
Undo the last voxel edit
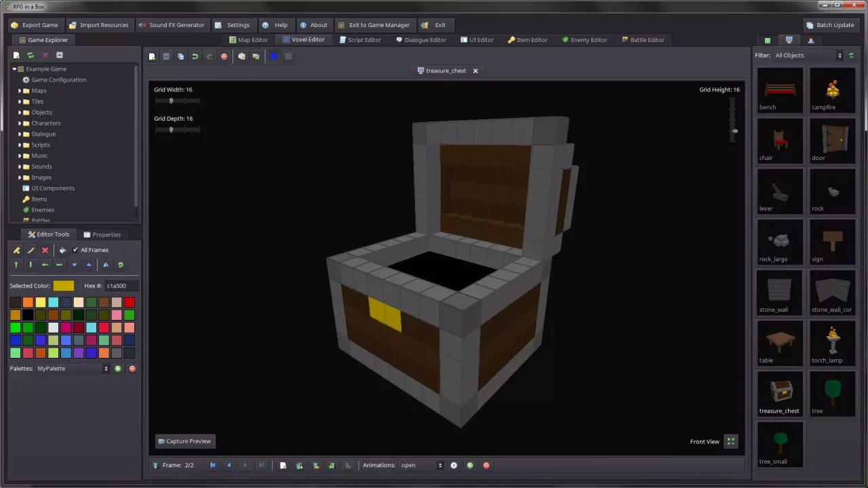pos(195,56)
